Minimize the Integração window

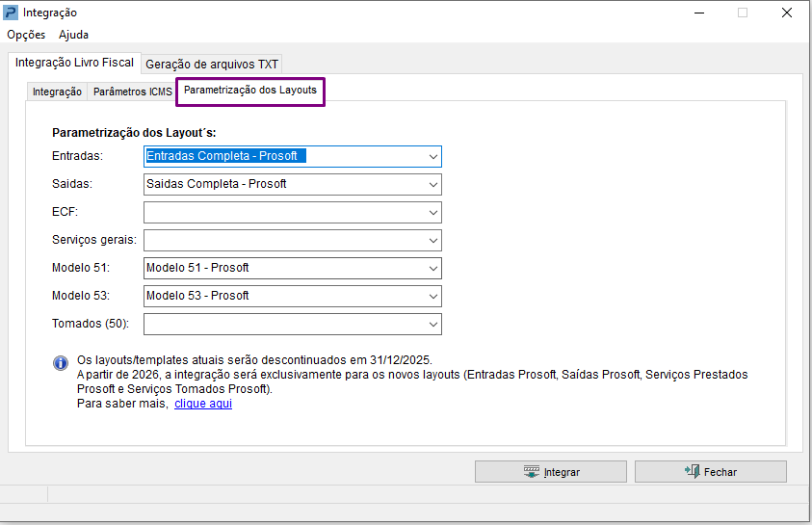(x=697, y=13)
